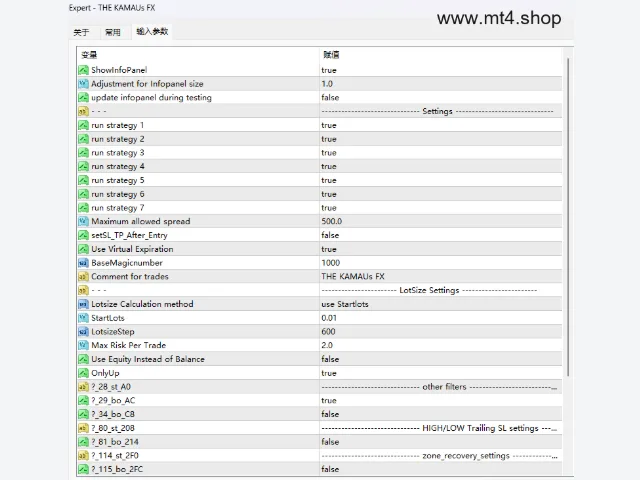
Task: Click the icon beside run strategy 3
Action: click(83, 153)
